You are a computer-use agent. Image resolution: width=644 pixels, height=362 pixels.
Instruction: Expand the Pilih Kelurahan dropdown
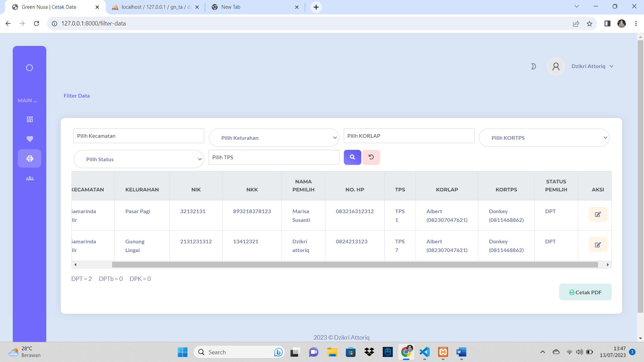274,138
